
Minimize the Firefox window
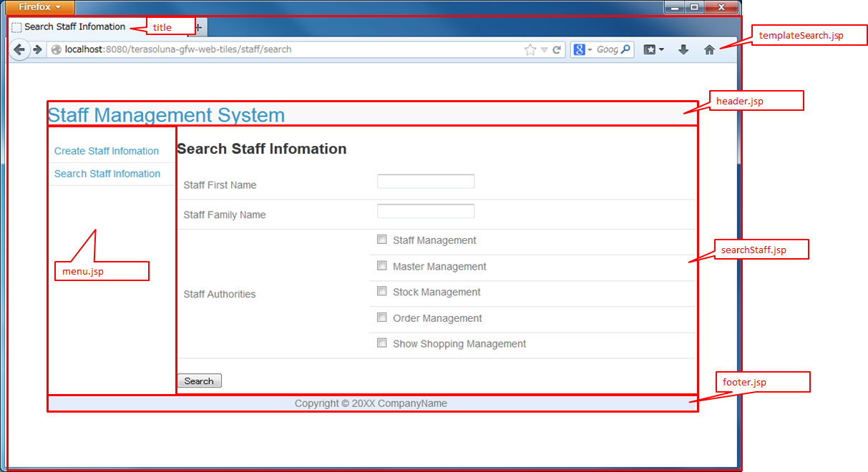click(x=673, y=7)
